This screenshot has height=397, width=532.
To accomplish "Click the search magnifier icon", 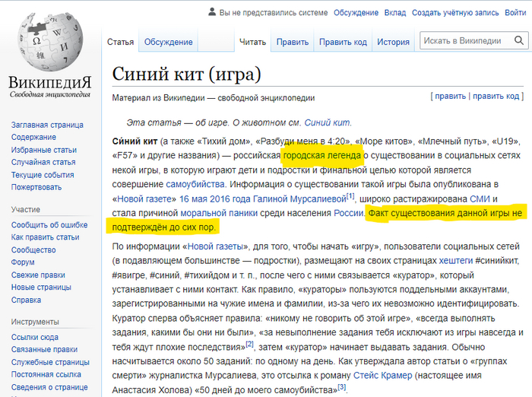I will click(519, 40).
